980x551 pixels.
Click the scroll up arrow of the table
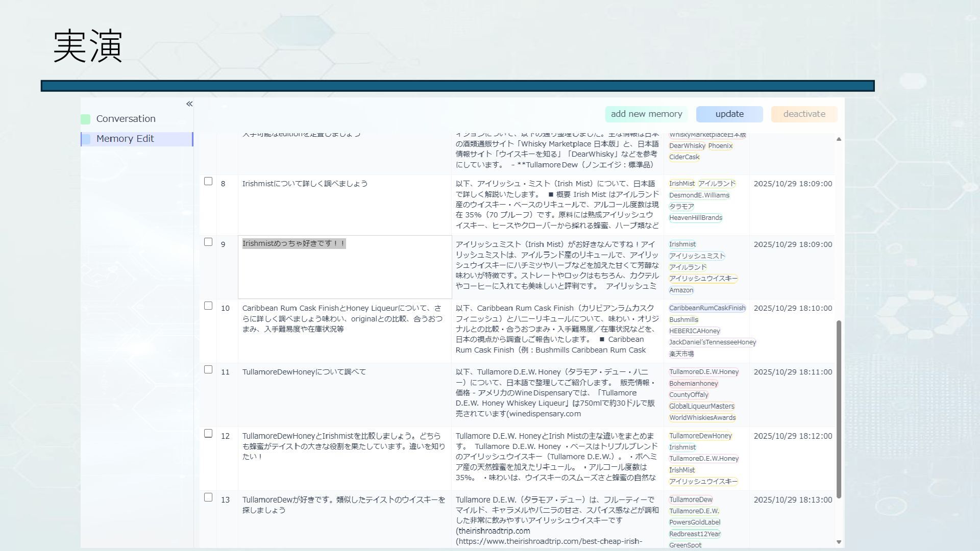(839, 139)
